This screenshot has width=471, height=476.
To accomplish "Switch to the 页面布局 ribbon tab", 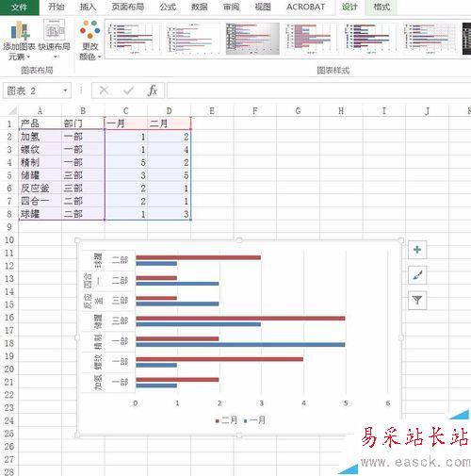I will tap(128, 7).
